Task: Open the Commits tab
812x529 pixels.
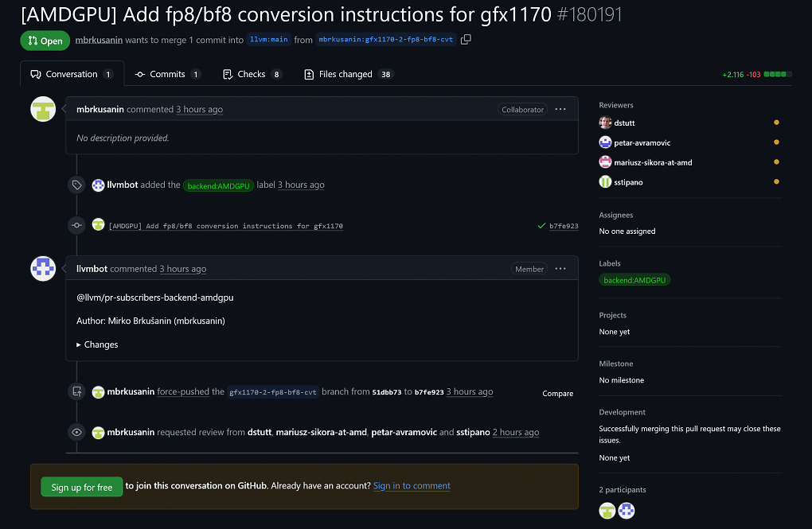Action: point(168,74)
